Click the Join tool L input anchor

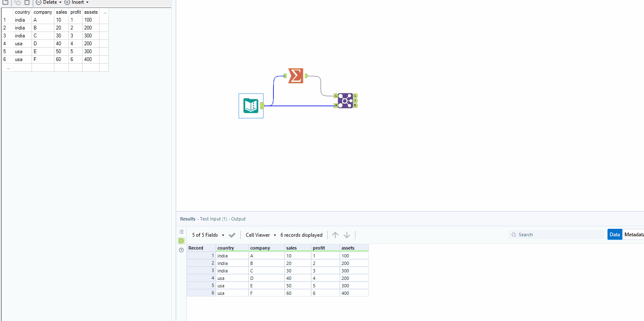[335, 96]
